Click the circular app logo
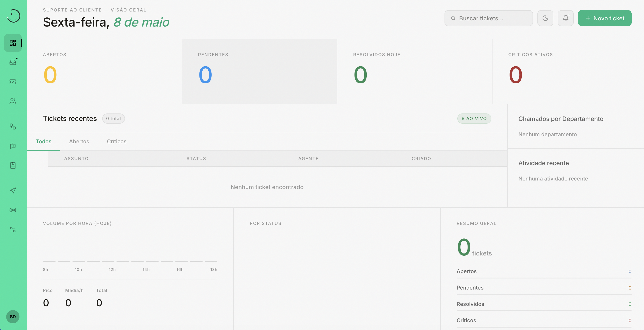The height and width of the screenshot is (330, 644). tap(13, 16)
